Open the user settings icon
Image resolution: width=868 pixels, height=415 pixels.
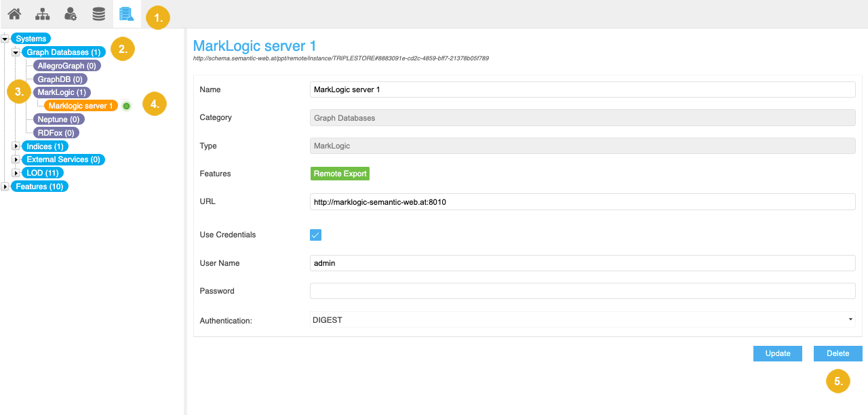pyautogui.click(x=71, y=14)
